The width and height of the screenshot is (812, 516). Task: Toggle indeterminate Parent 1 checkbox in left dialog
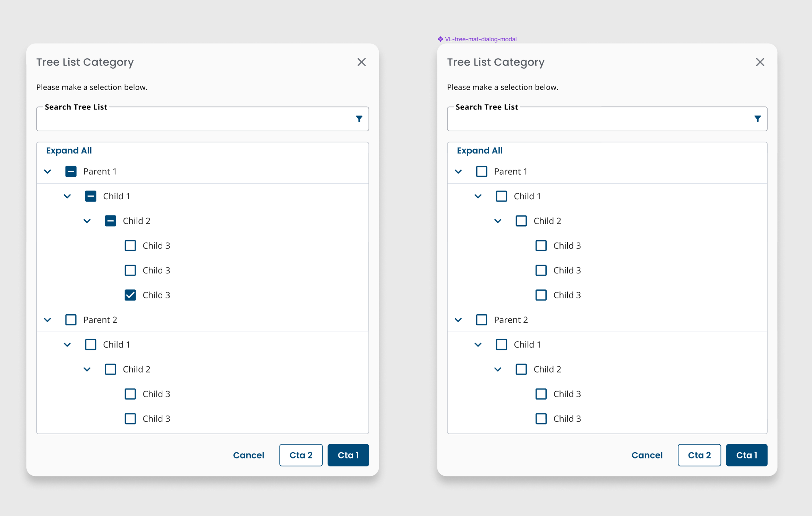click(71, 172)
